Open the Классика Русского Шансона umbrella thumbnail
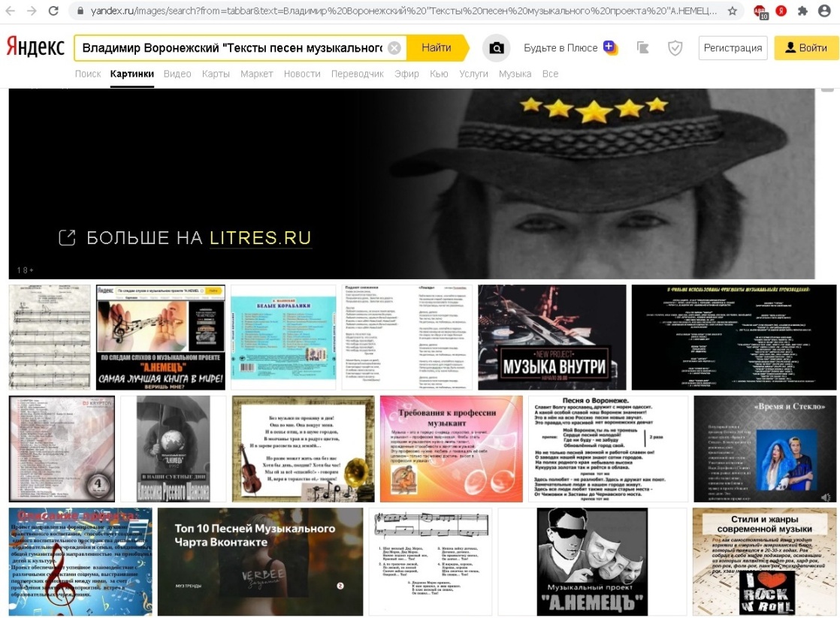 173,449
